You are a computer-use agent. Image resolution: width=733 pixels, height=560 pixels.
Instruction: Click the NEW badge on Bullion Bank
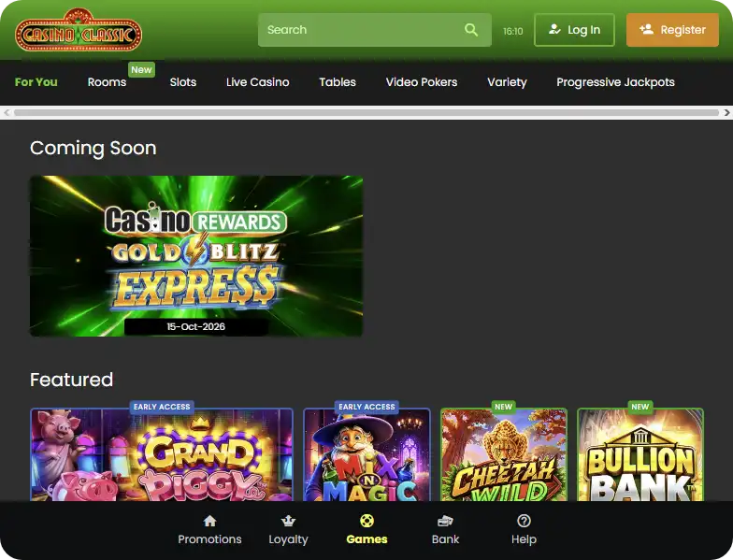click(x=640, y=407)
